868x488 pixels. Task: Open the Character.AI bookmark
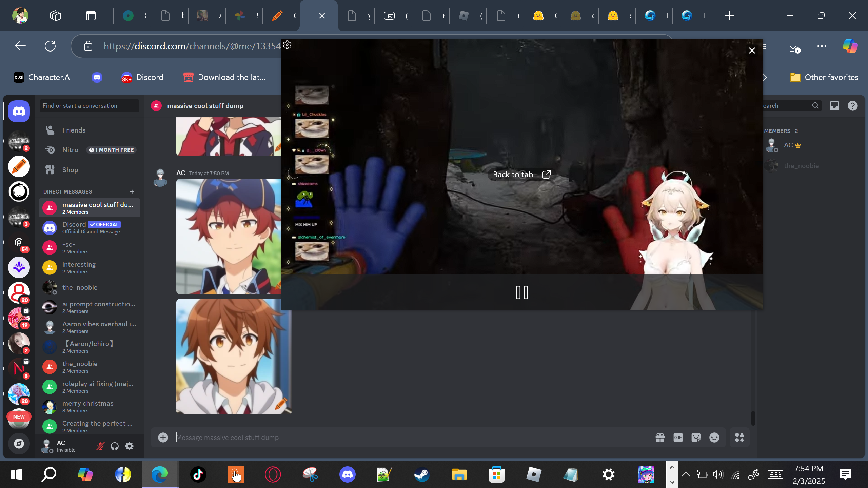(43, 77)
